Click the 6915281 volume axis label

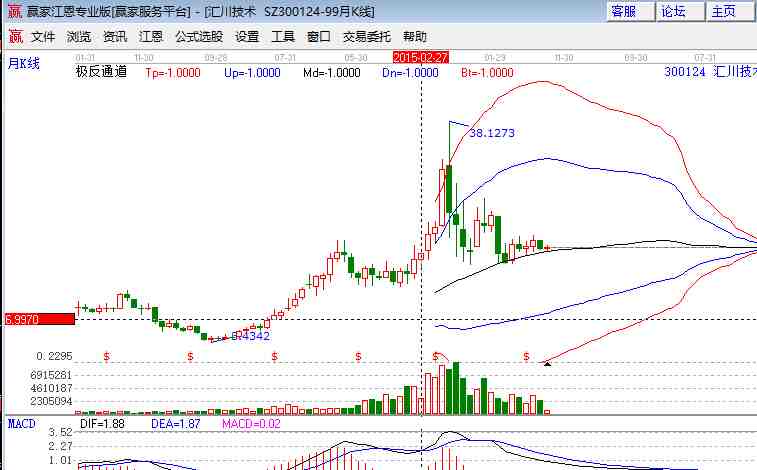[x=51, y=375]
